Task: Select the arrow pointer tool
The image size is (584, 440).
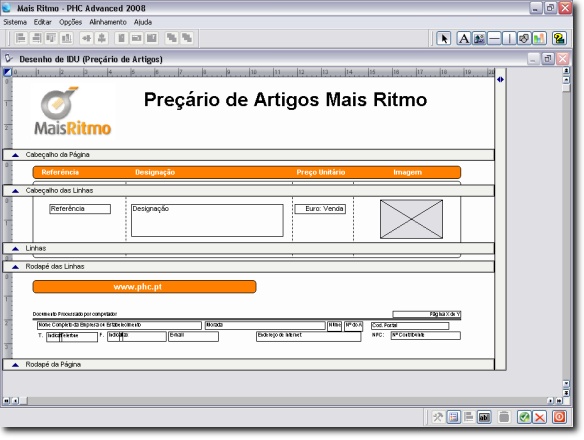Action: pyautogui.click(x=444, y=38)
